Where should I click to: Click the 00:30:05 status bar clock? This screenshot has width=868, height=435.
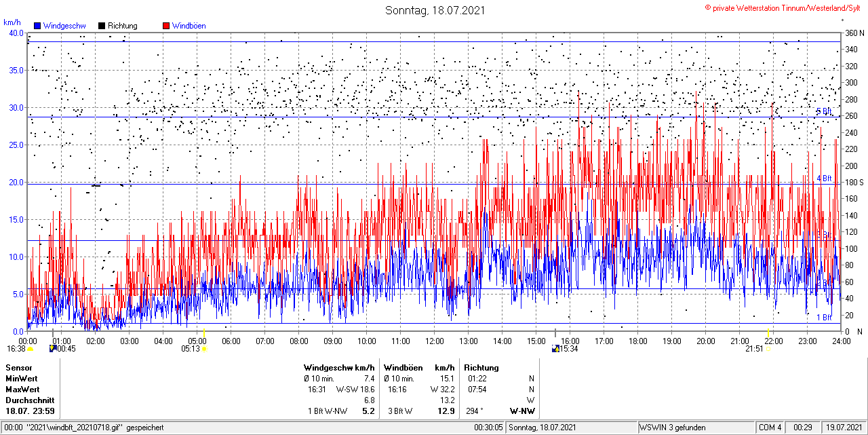click(x=488, y=428)
